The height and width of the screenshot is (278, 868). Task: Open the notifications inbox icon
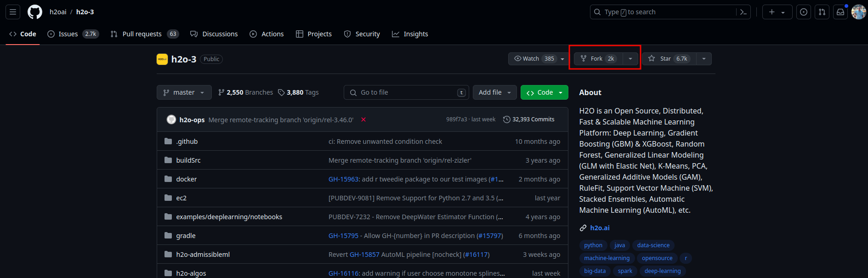pos(840,12)
